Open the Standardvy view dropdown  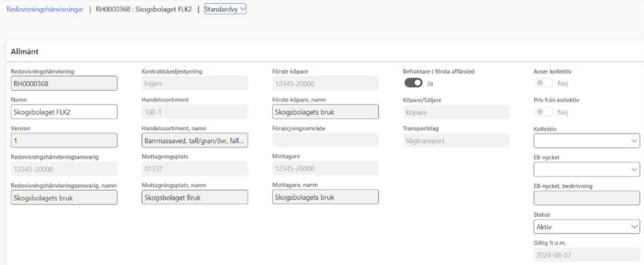225,9
